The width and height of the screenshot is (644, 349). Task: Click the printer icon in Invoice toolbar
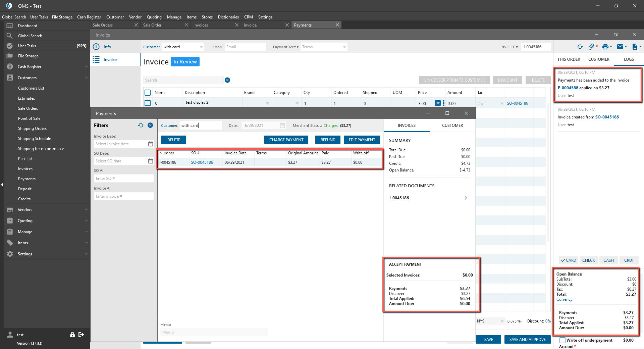pos(605,47)
